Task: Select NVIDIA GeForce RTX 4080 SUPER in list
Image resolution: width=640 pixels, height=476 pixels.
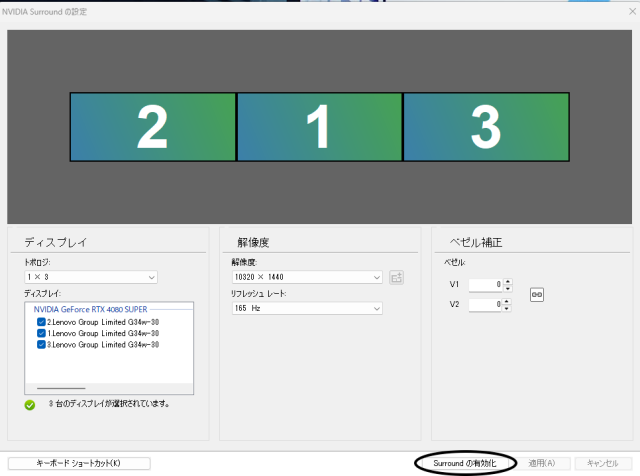Action: coord(90,310)
